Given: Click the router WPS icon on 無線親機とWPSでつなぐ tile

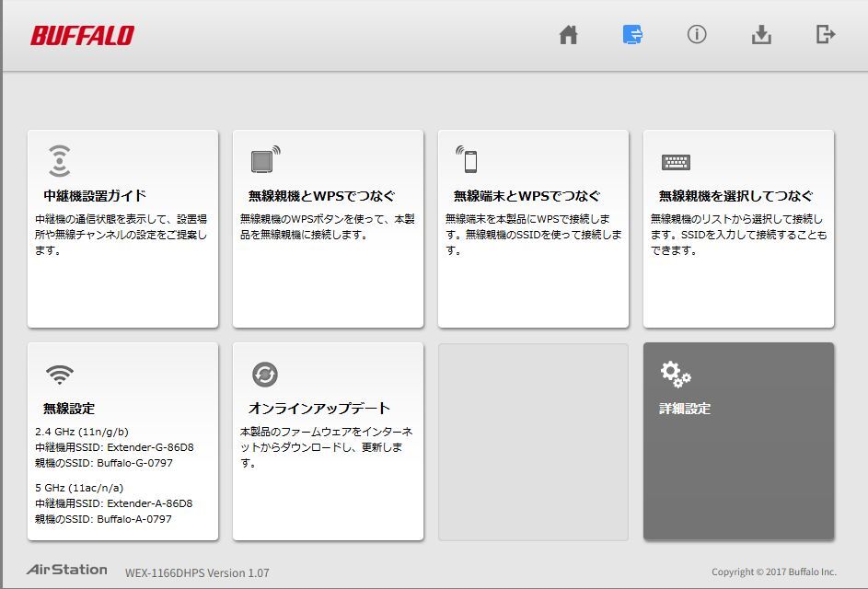Looking at the screenshot, I should pyautogui.click(x=265, y=160).
